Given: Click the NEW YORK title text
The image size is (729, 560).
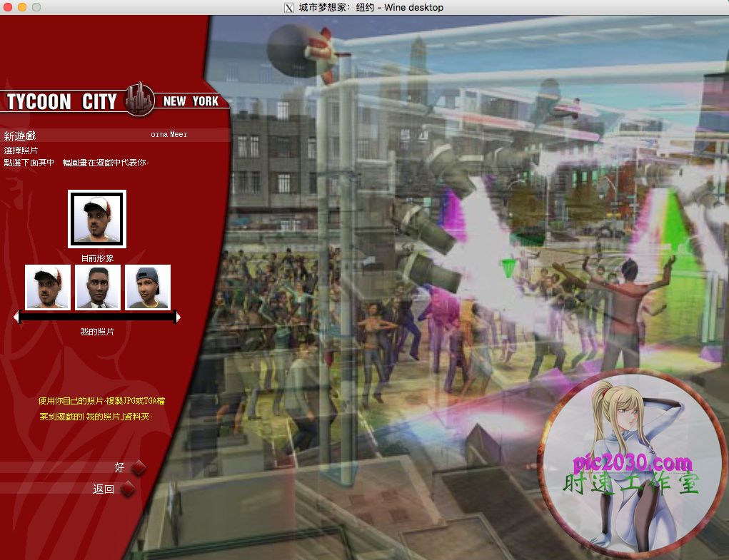Looking at the screenshot, I should click(191, 101).
